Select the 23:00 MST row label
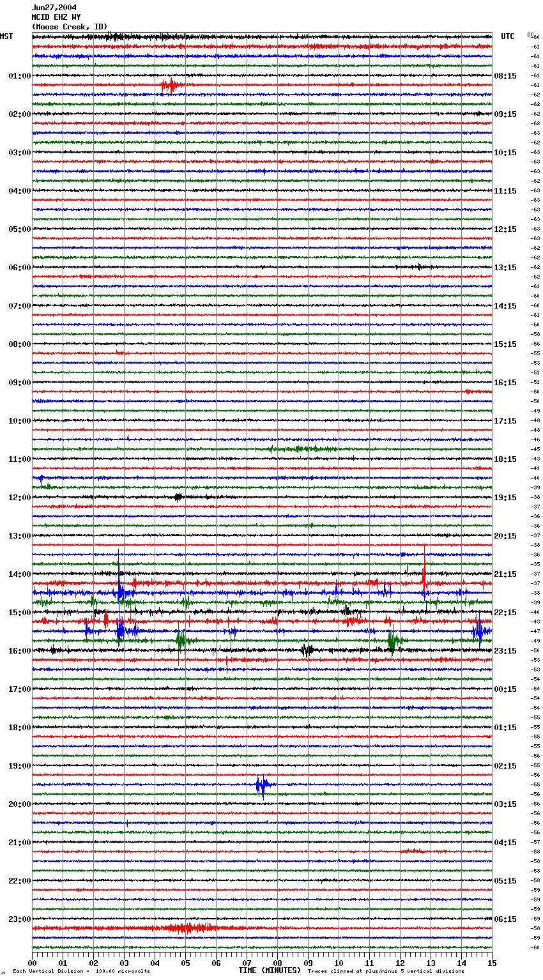The width and height of the screenshot is (543, 980). click(x=20, y=919)
